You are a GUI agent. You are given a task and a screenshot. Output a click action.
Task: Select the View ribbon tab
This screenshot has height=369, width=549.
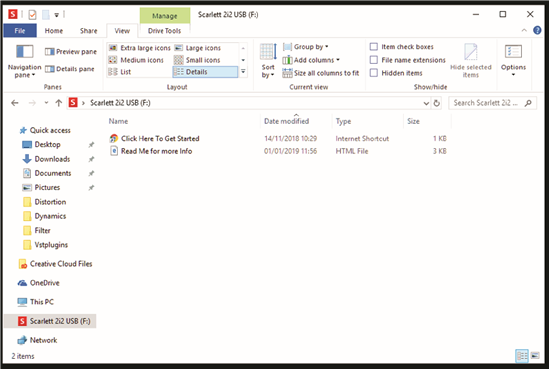click(x=122, y=30)
